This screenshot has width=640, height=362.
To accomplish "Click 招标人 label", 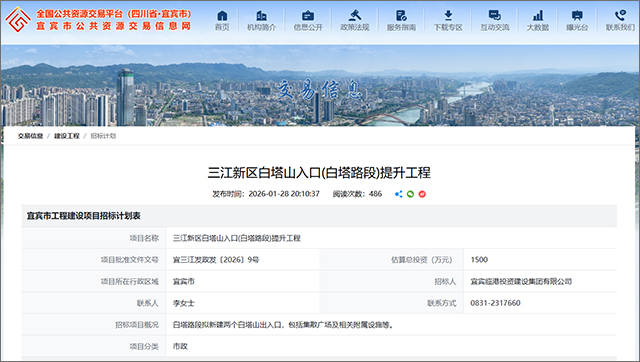I will point(445,282).
